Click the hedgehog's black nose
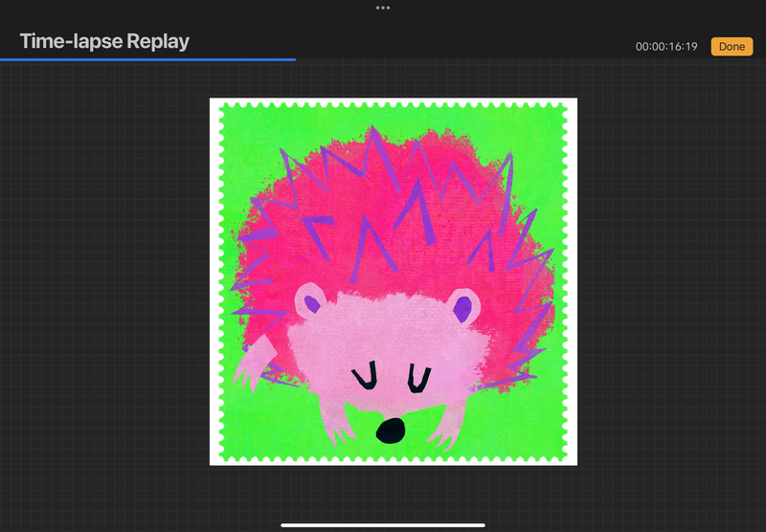 point(389,432)
